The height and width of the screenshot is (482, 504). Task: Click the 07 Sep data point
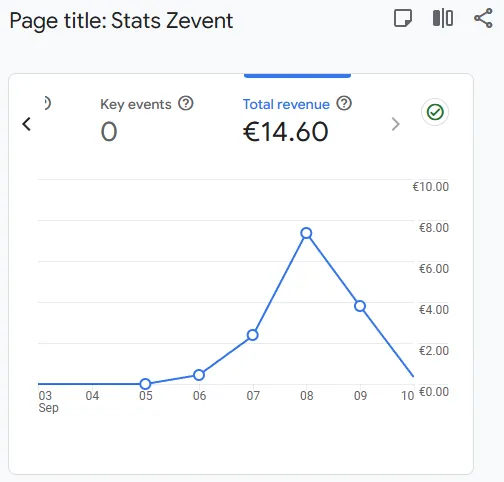253,335
